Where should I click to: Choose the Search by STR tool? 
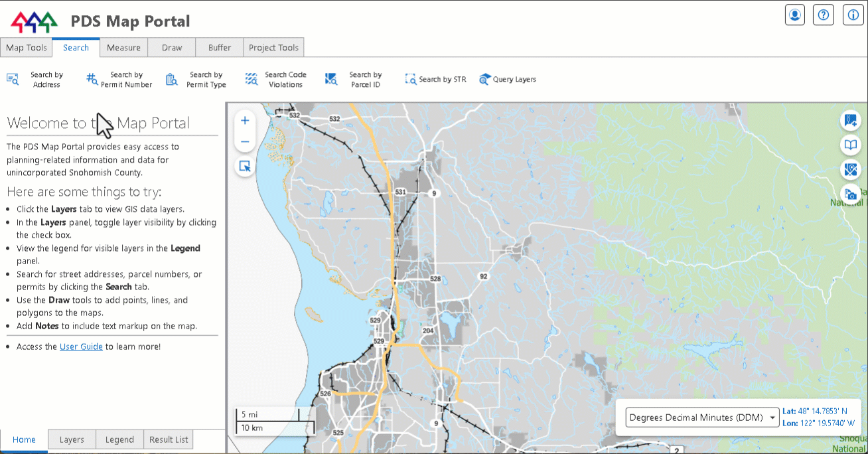tap(436, 80)
